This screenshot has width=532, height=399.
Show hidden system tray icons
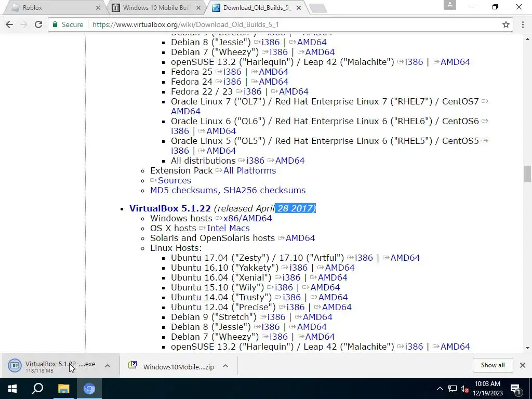[440, 389]
